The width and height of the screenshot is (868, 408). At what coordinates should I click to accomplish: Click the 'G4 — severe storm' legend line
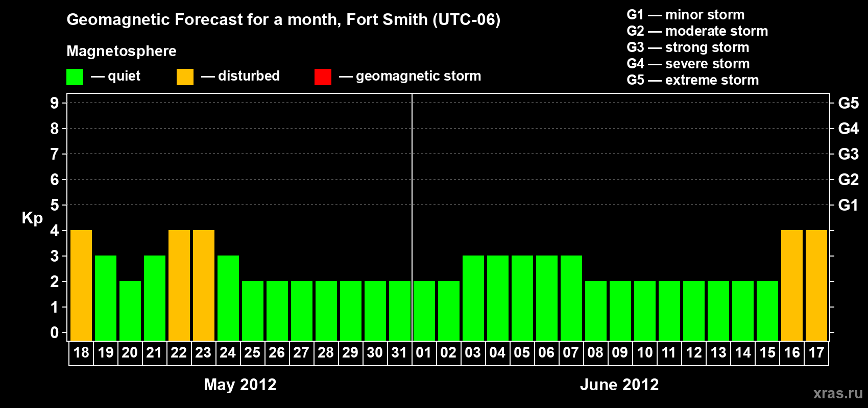688,64
